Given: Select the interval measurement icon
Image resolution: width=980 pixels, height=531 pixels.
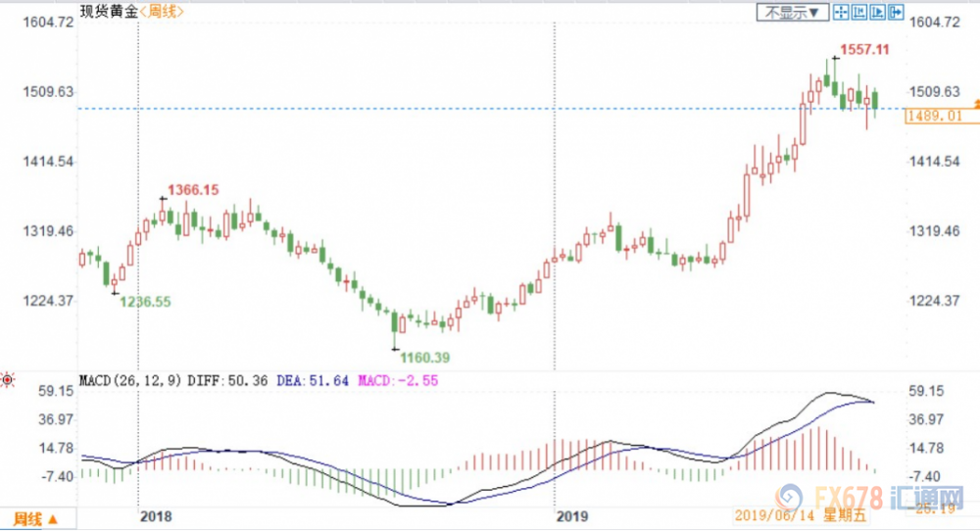Looking at the screenshot, I should click(859, 13).
